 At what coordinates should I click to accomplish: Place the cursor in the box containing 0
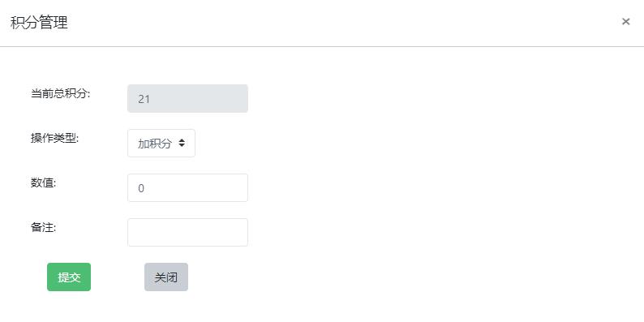tap(187, 187)
